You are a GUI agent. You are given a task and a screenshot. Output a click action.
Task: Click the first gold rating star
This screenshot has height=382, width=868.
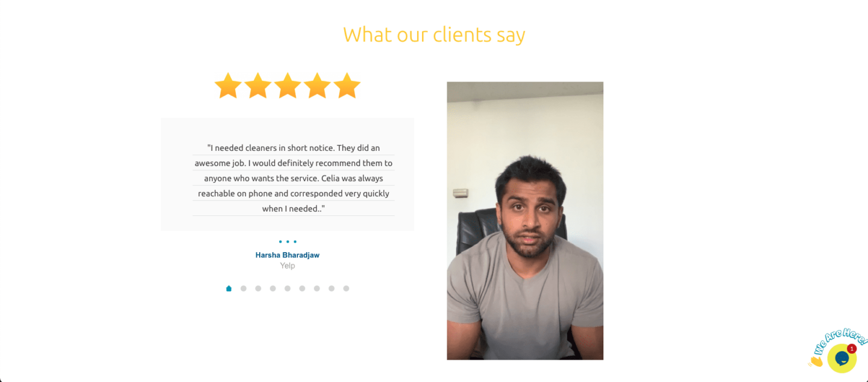pyautogui.click(x=228, y=86)
